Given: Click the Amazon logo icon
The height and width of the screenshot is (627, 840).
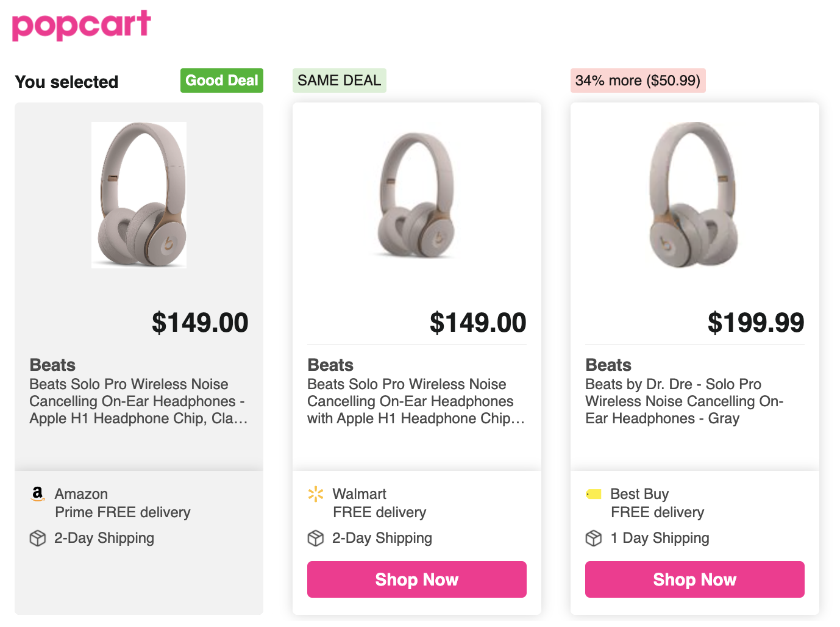Looking at the screenshot, I should point(38,493).
